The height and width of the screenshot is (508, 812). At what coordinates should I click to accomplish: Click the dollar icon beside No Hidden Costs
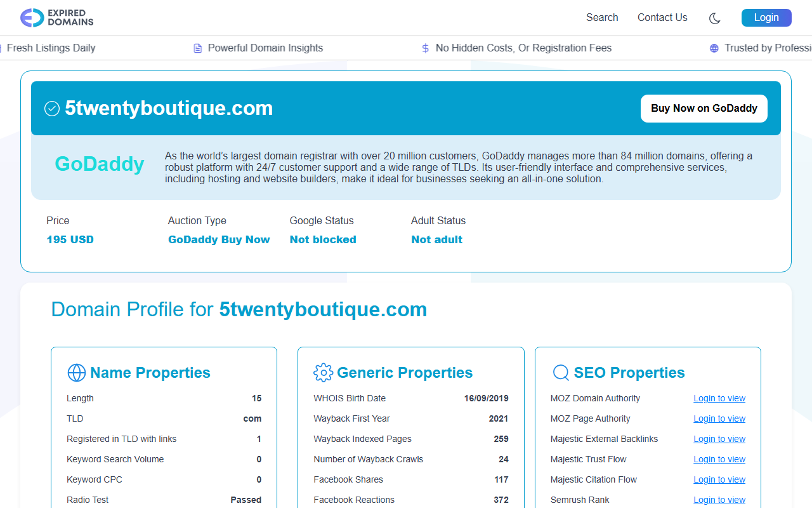pyautogui.click(x=426, y=48)
